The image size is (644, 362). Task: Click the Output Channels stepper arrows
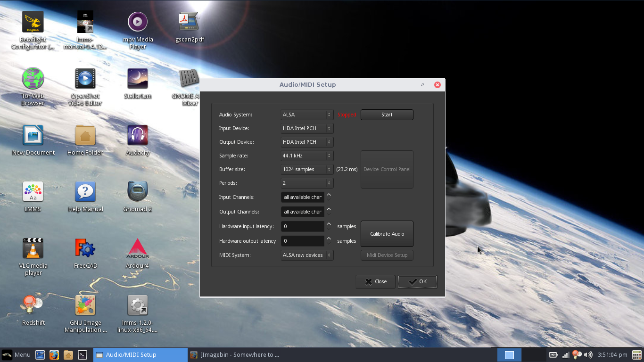[x=329, y=212]
